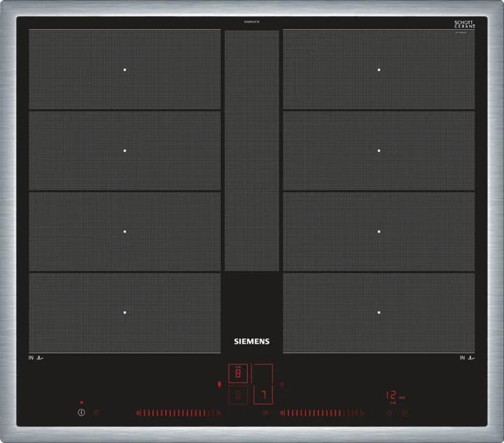Select the zone display showing 7

[x=262, y=395]
